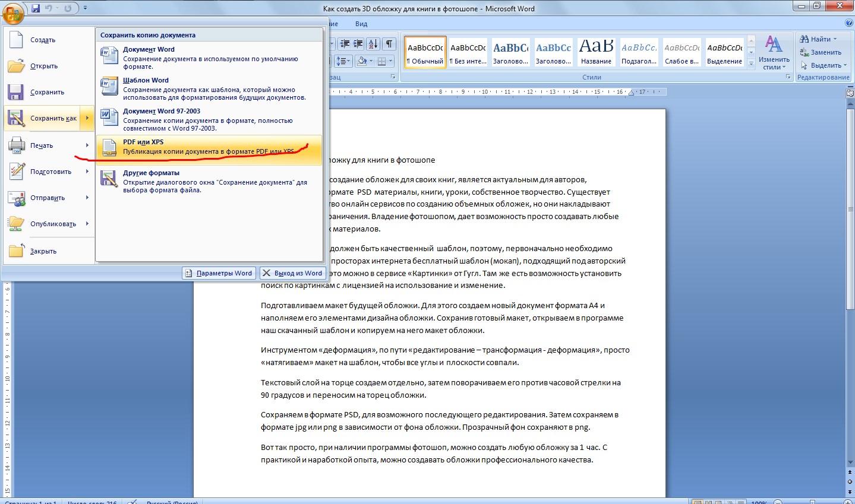Choose Закрыть (Close) in the Office menu

[49, 251]
